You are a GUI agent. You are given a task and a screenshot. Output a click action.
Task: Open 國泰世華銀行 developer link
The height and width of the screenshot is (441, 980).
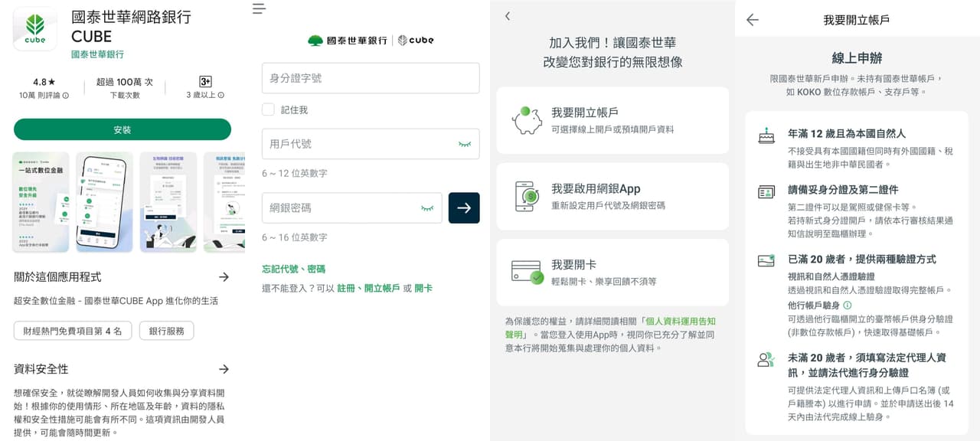pos(97,54)
